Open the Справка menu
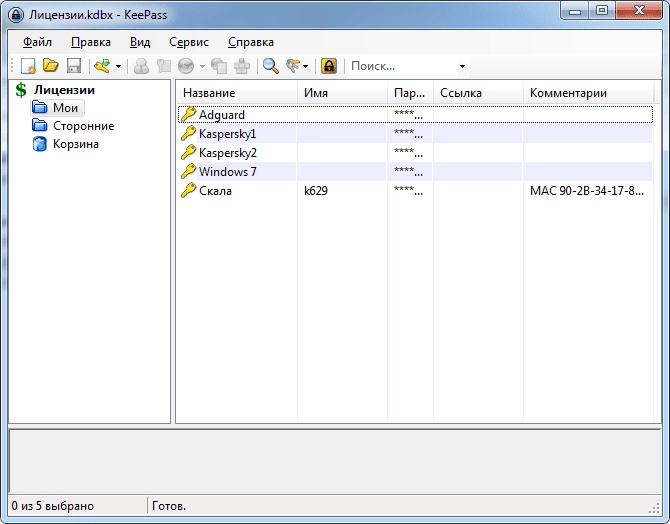Image resolution: width=670 pixels, height=524 pixels. [251, 42]
